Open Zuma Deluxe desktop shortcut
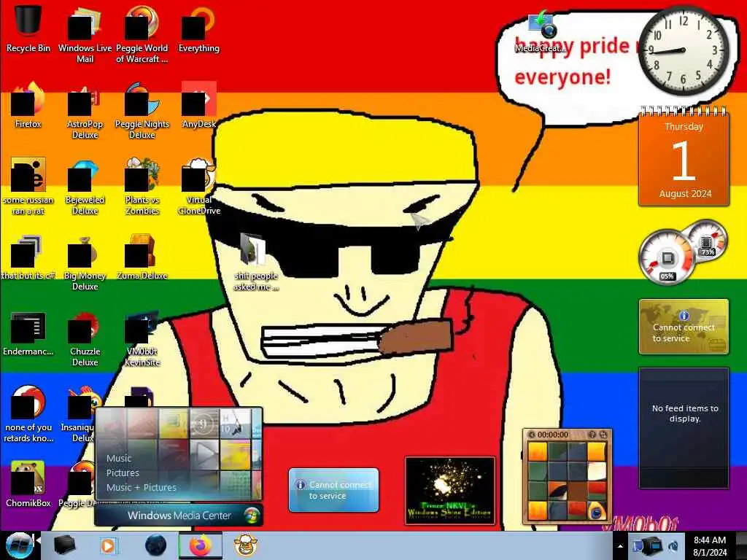This screenshot has height=560, width=747. point(142,257)
